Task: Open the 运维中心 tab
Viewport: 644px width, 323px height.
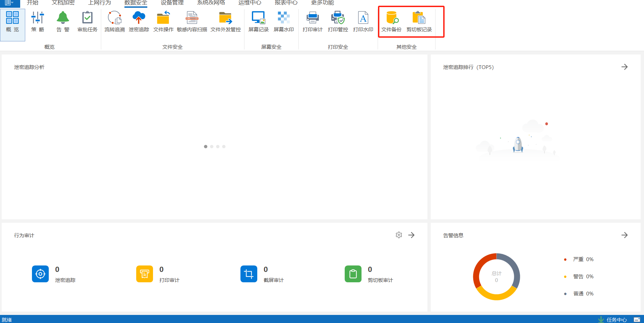Action: click(250, 3)
